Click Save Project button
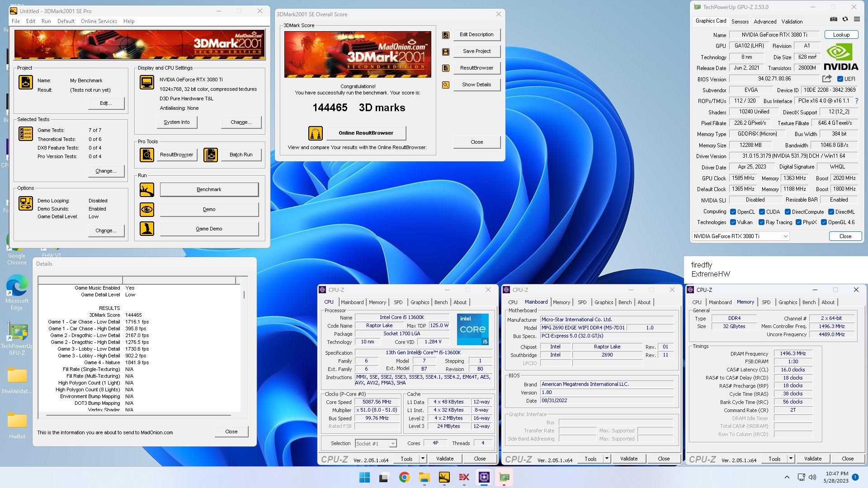This screenshot has width=868, height=488. tap(476, 52)
